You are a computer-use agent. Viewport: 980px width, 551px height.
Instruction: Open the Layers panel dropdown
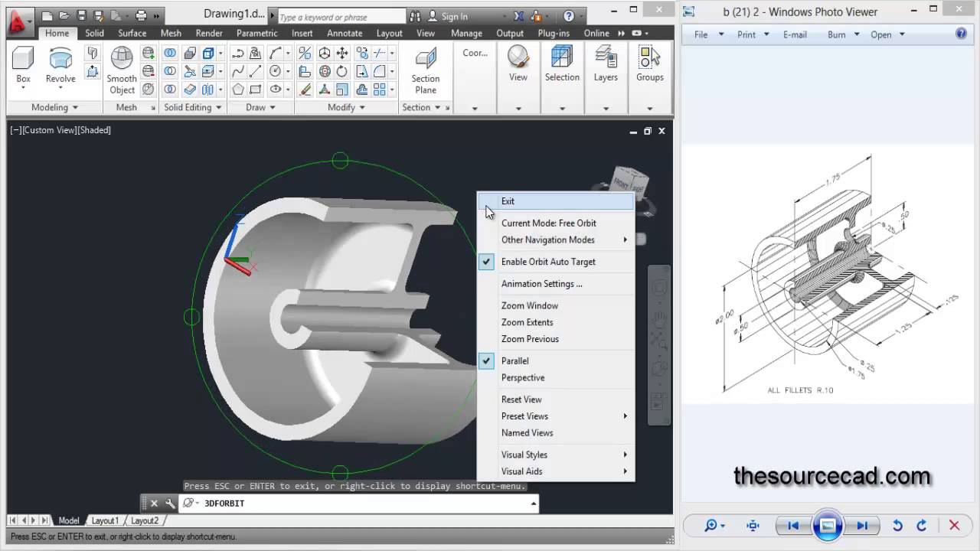pos(606,109)
